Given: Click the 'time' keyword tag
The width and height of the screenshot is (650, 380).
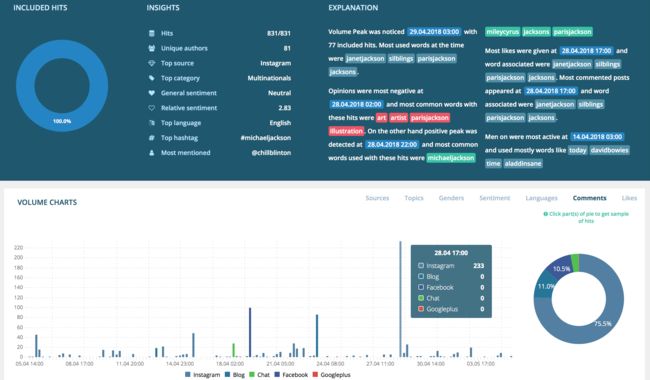Looking at the screenshot, I should click(493, 163).
